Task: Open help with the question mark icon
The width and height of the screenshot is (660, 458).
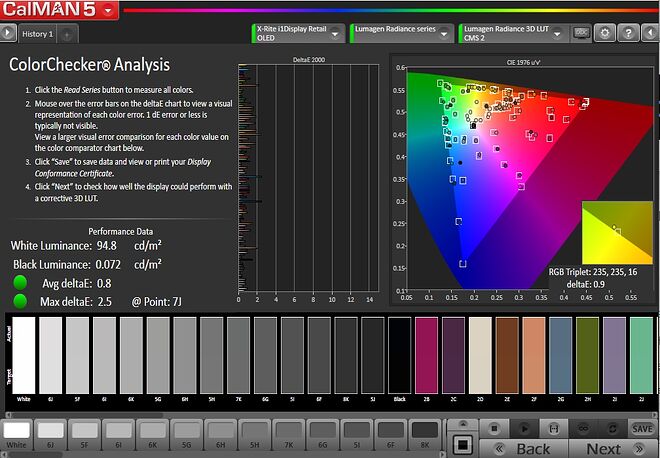Action: point(628,33)
